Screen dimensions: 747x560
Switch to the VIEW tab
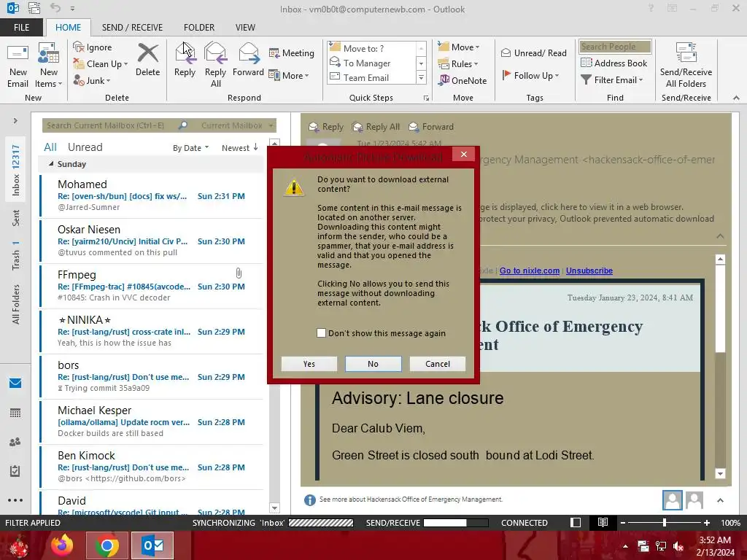245,27
